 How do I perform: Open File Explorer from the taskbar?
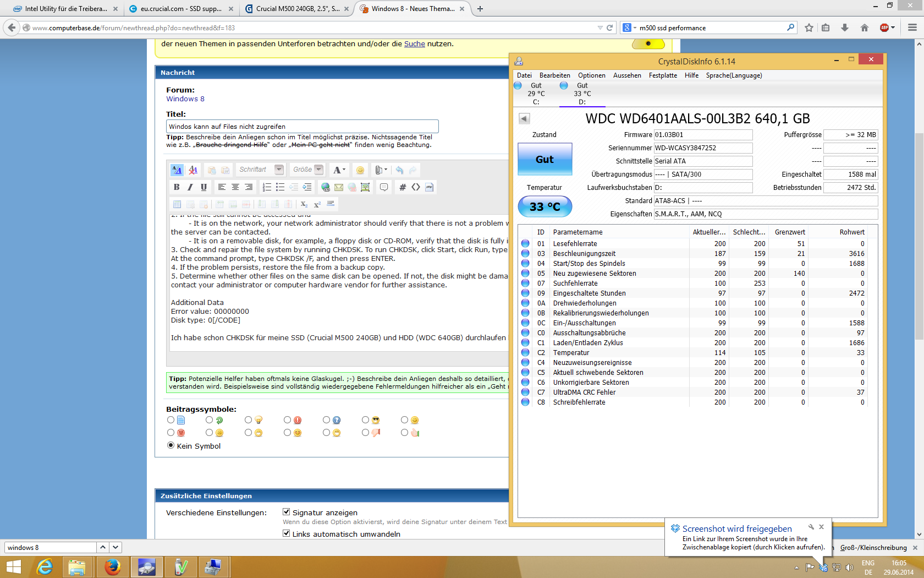(x=77, y=567)
